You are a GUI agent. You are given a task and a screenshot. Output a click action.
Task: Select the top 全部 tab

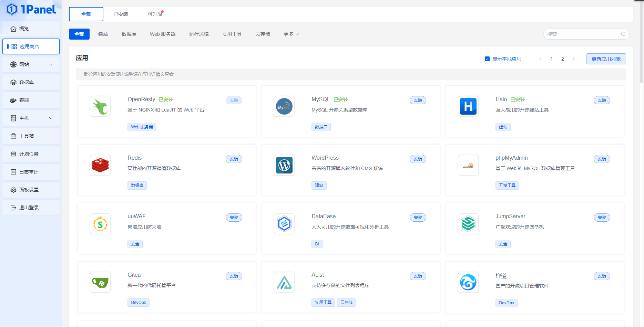click(x=86, y=14)
